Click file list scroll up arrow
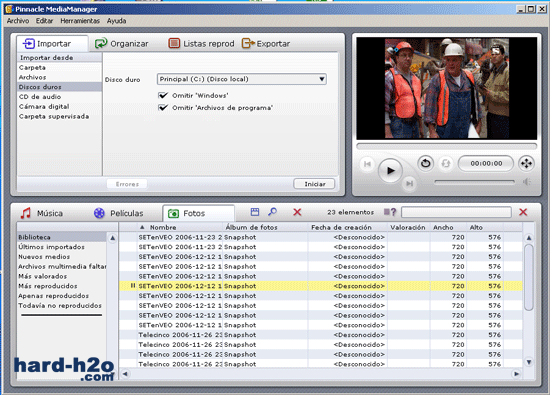The height and width of the screenshot is (395, 550). coord(529,238)
